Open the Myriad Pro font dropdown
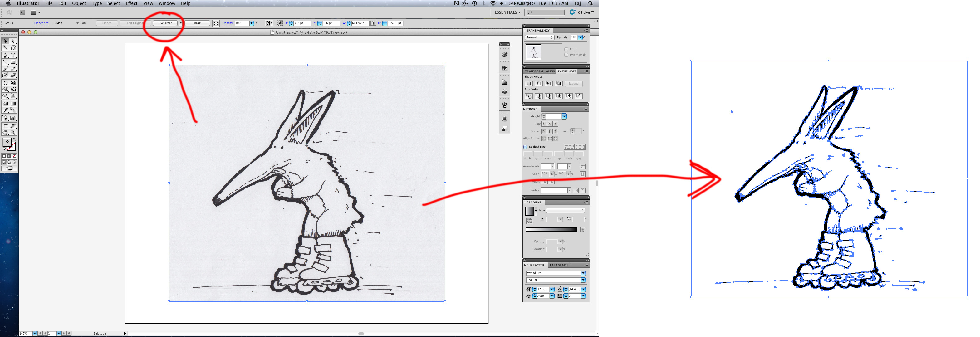 [x=583, y=273]
